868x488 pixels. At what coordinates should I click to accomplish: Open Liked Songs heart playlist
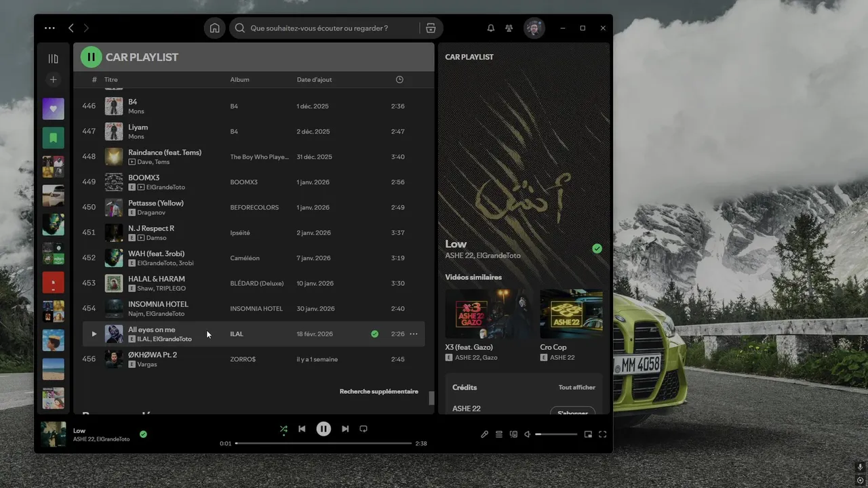pos(54,108)
